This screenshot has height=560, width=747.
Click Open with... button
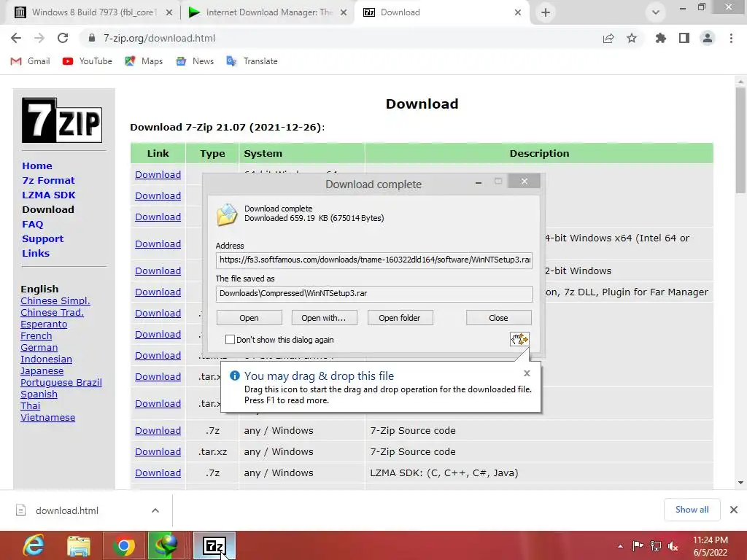(x=324, y=318)
